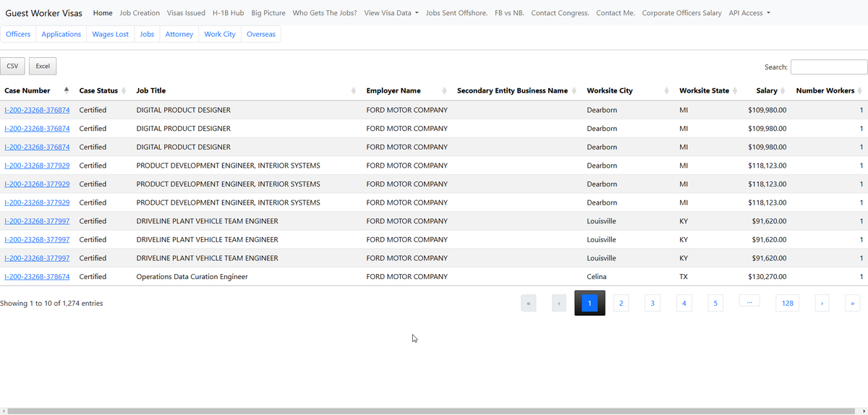
Task: Open View Visa Data dropdown
Action: (391, 13)
